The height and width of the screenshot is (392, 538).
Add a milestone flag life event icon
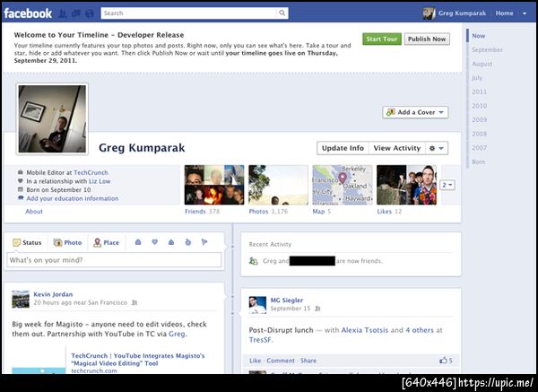204,242
